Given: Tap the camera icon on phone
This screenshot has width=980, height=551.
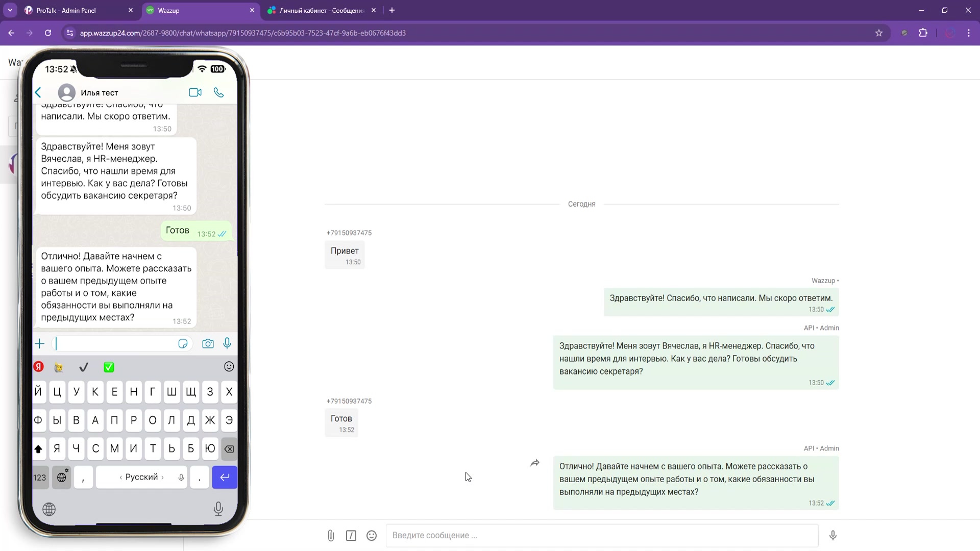Looking at the screenshot, I should pyautogui.click(x=208, y=344).
